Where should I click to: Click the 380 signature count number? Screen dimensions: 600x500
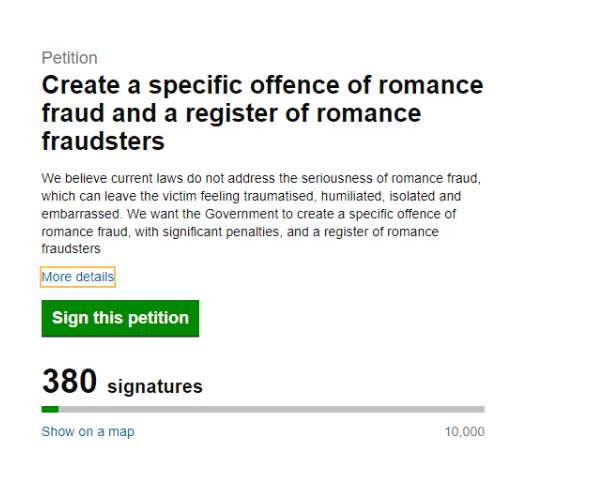coord(69,382)
